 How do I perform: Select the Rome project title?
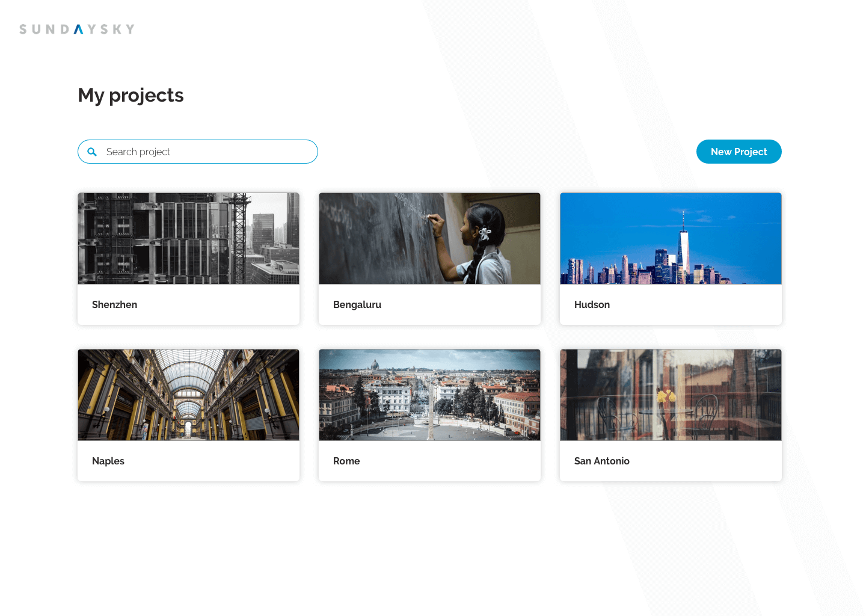point(346,461)
